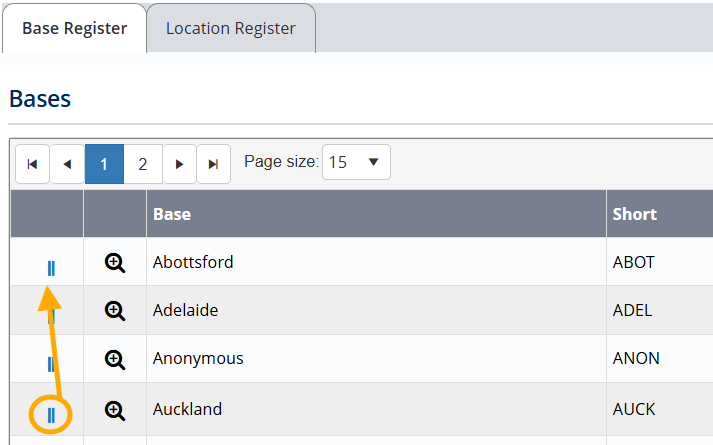The width and height of the screenshot is (713, 445).
Task: Open the Page size dropdown
Action: point(356,162)
